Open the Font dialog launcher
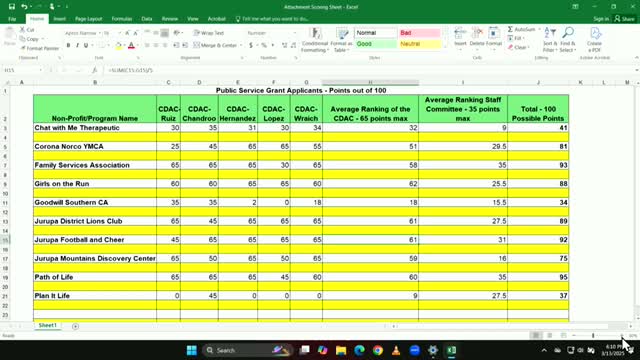The image size is (640, 360). coord(138,58)
